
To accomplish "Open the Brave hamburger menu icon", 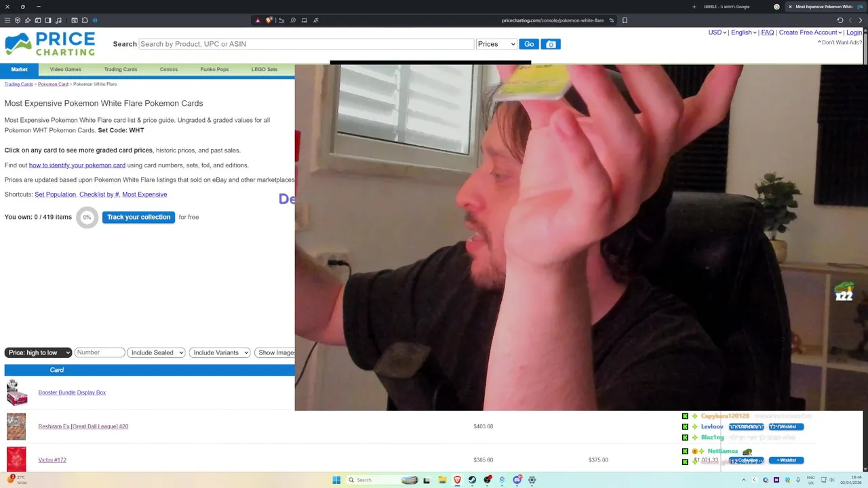I will 7,20.
